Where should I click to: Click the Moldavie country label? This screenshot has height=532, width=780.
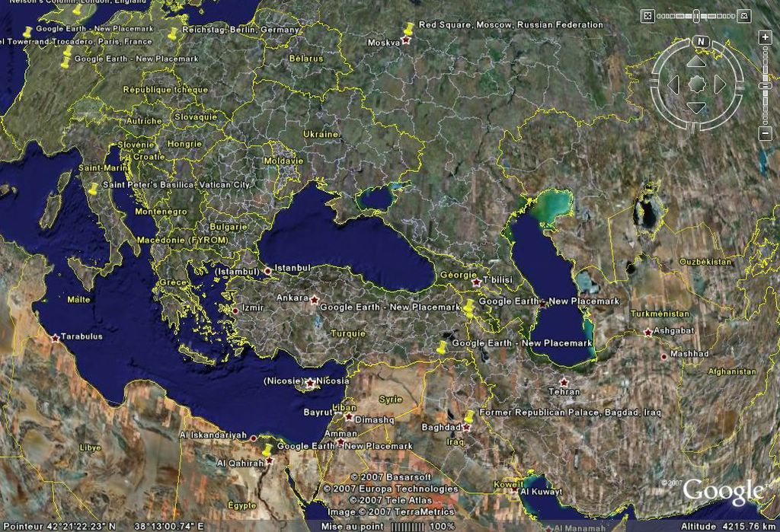(x=283, y=161)
